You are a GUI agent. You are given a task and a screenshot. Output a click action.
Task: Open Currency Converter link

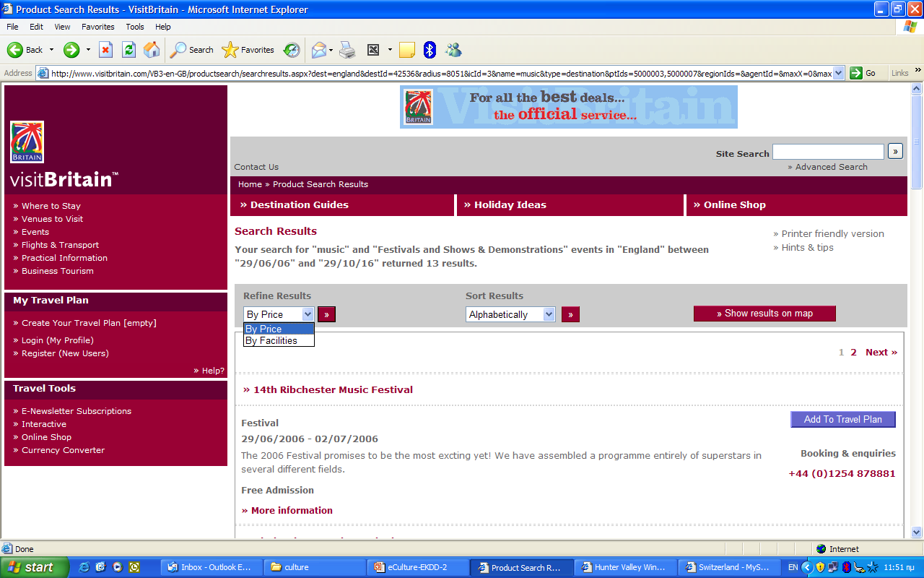click(x=63, y=450)
